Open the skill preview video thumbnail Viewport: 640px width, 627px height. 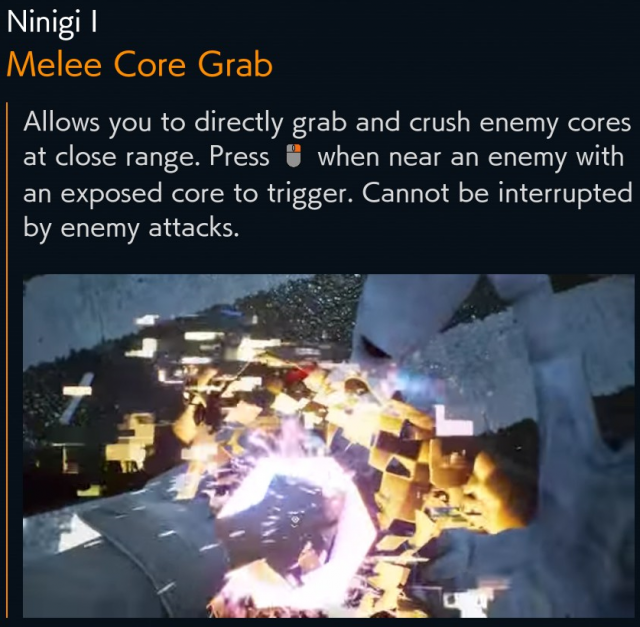click(329, 446)
